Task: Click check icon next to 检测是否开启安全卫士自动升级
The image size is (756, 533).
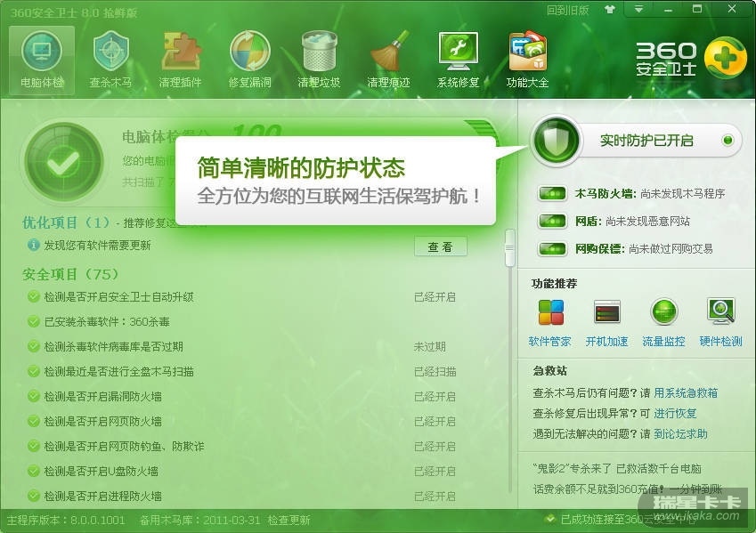Action: pyautogui.click(x=33, y=297)
